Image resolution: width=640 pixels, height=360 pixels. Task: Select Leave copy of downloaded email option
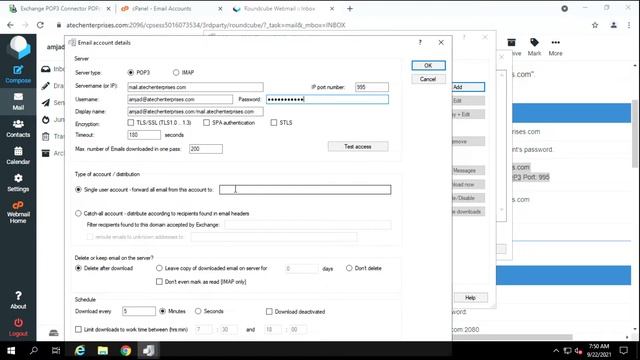click(x=159, y=268)
